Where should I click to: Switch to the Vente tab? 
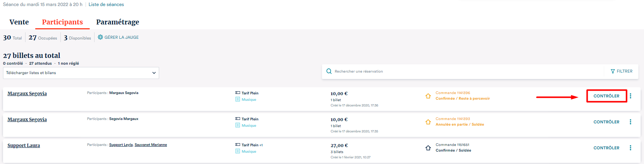19,22
